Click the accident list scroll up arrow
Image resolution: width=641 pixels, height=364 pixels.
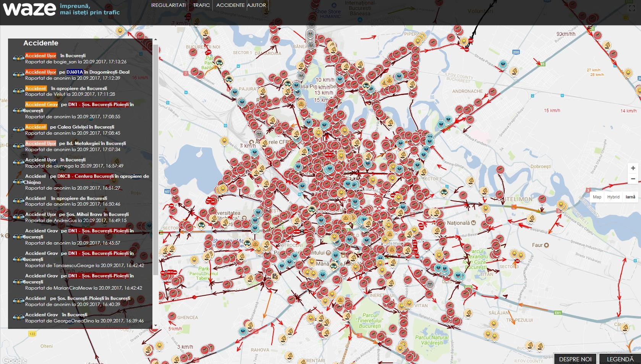(155, 40)
